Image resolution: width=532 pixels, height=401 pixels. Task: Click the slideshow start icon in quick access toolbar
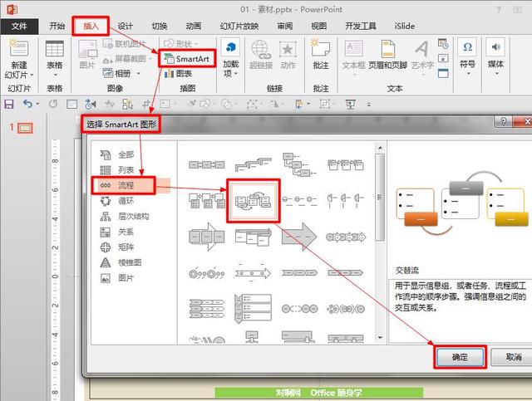pyautogui.click(x=350, y=104)
